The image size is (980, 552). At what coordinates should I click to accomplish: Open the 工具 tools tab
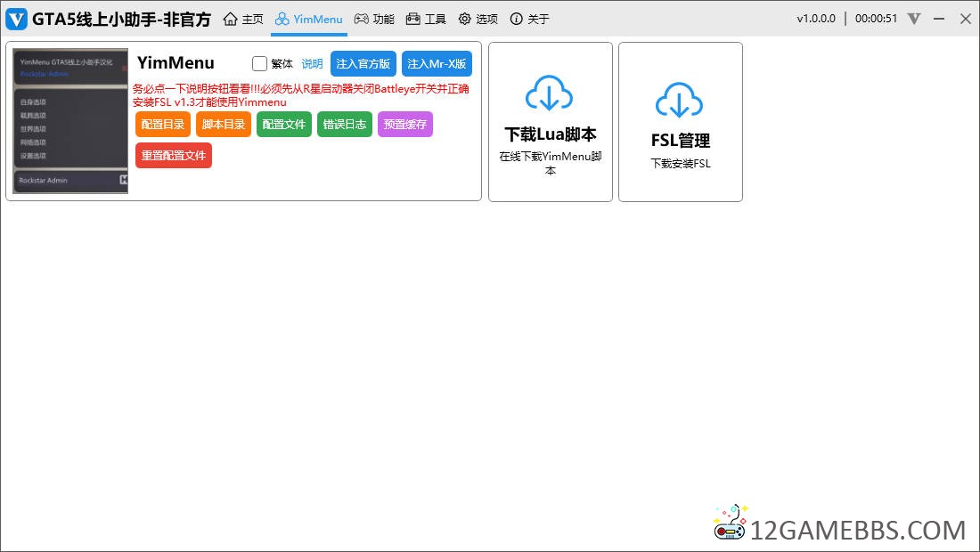426,20
